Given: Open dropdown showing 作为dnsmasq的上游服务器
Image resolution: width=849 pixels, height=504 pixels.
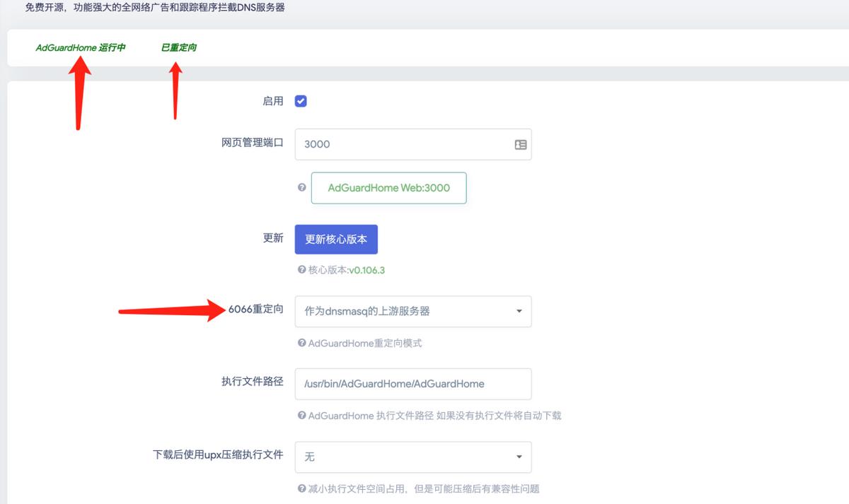Looking at the screenshot, I should click(412, 311).
